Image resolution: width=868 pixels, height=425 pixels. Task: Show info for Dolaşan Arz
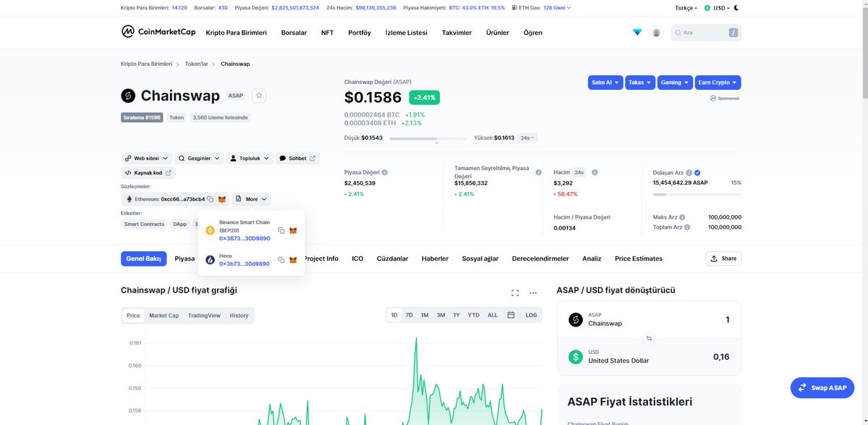(x=689, y=173)
